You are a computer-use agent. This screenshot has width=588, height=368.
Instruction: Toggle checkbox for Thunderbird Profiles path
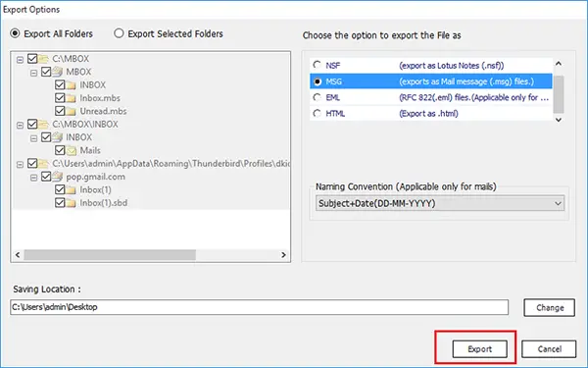pyautogui.click(x=32, y=163)
